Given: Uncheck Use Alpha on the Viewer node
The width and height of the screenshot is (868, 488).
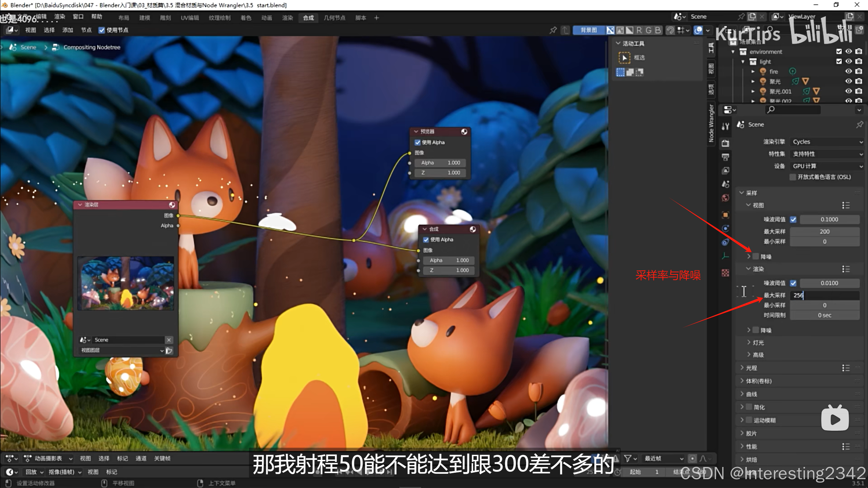Looking at the screenshot, I should point(418,142).
